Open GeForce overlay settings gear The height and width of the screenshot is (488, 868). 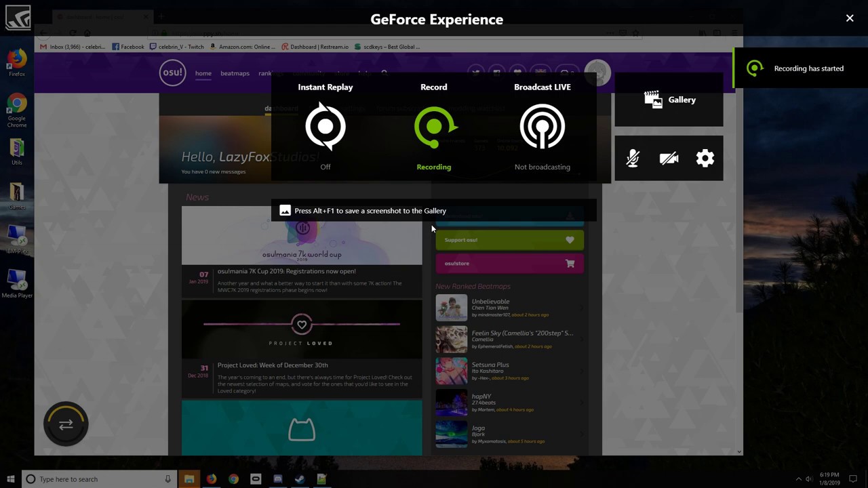(x=705, y=159)
